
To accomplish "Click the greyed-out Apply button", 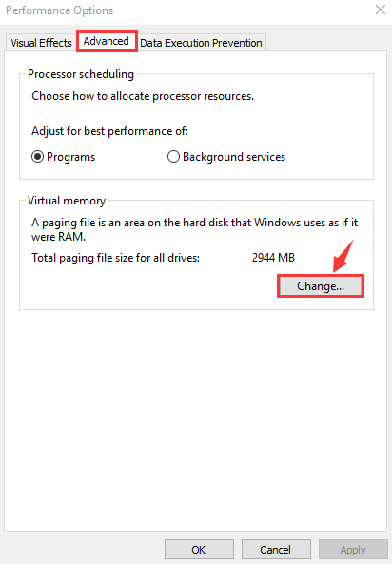I will click(x=353, y=550).
